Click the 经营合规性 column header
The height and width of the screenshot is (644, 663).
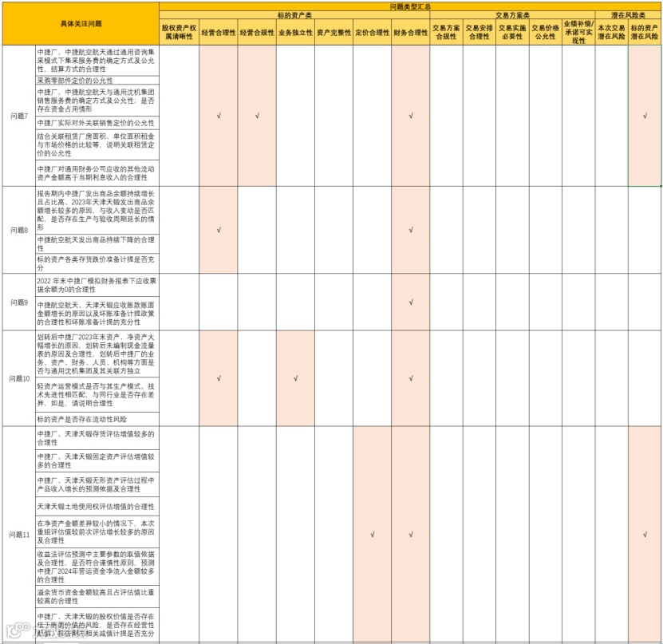pyautogui.click(x=257, y=32)
